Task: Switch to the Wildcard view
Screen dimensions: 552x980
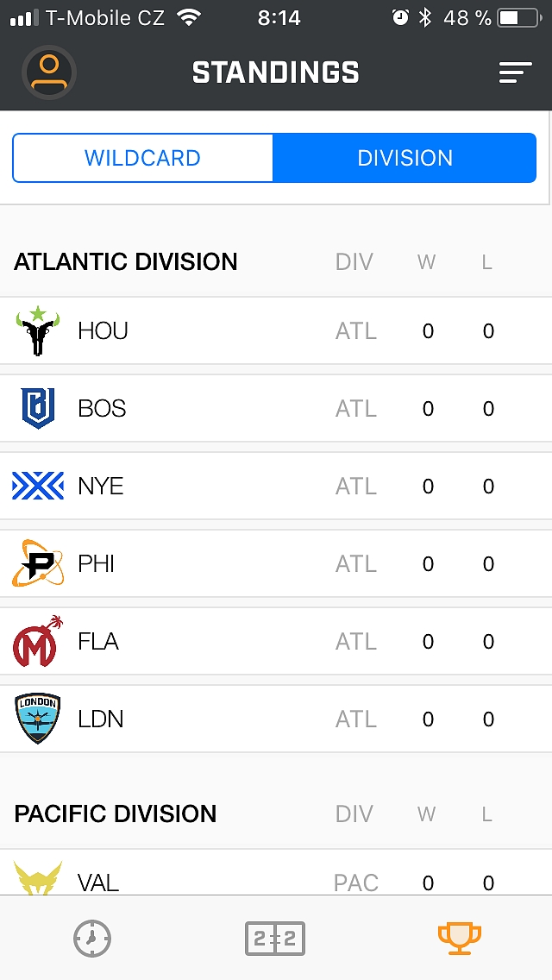Action: pyautogui.click(x=142, y=158)
